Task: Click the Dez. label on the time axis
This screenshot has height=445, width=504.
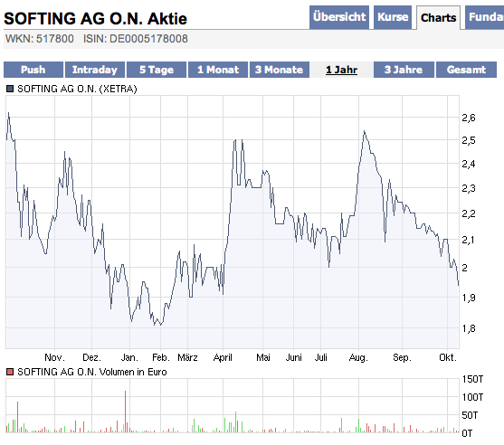Action: pos(91,357)
